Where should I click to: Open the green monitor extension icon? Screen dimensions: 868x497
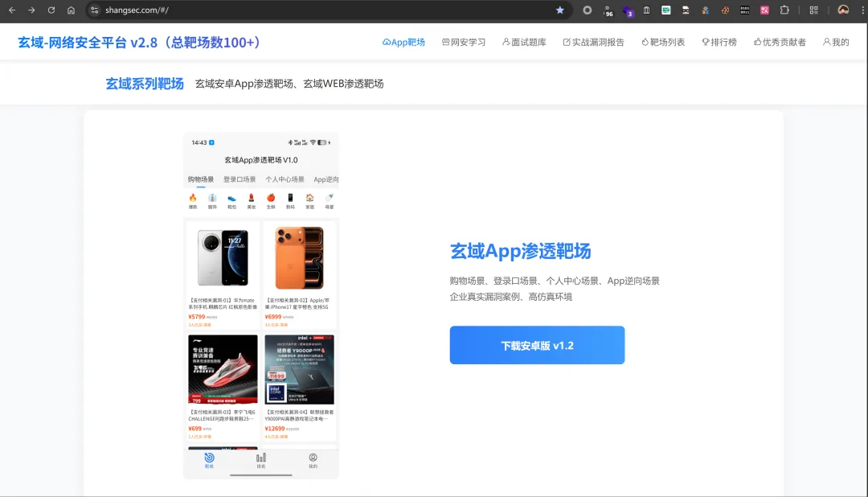pos(666,10)
